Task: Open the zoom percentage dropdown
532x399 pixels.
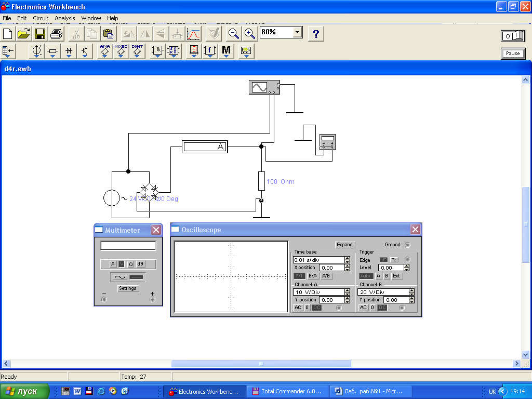Action: point(297,32)
